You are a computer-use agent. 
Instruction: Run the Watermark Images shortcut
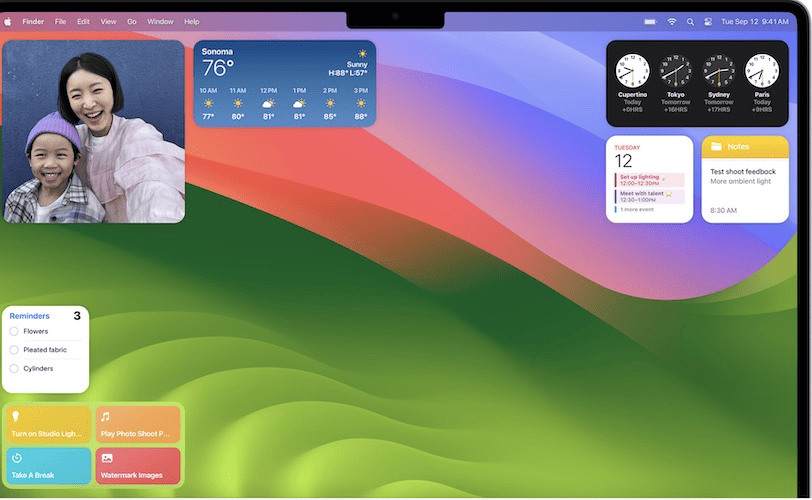click(x=138, y=466)
